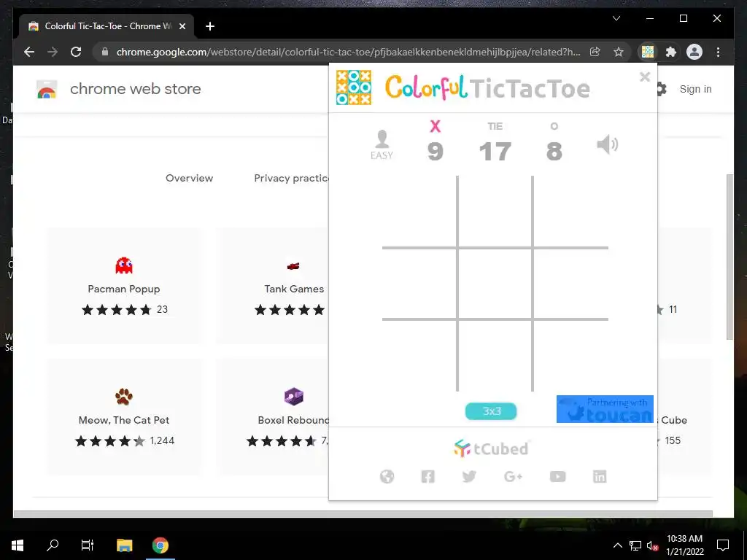Go forward in the browser

[53, 52]
